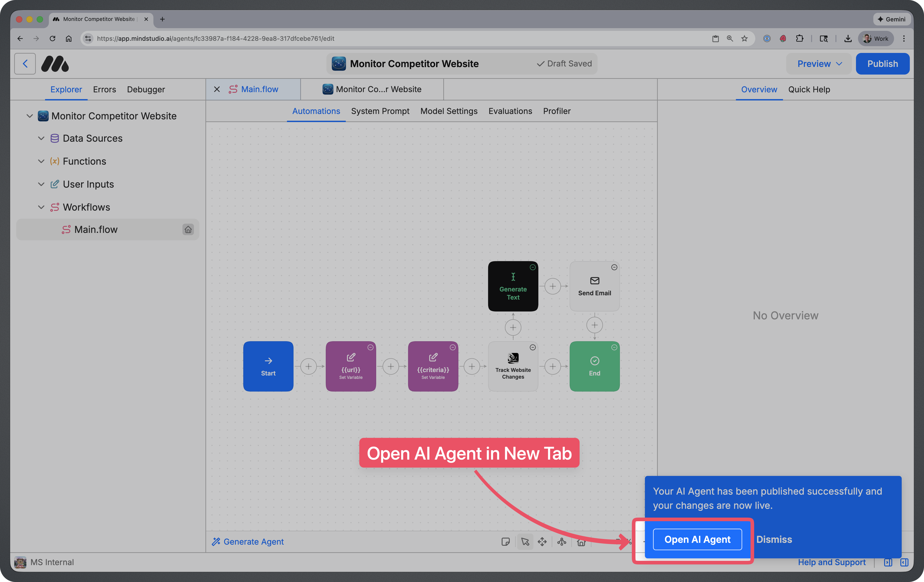Image resolution: width=924 pixels, height=582 pixels.
Task: Select the pan tool in canvas toolbar
Action: [542, 542]
